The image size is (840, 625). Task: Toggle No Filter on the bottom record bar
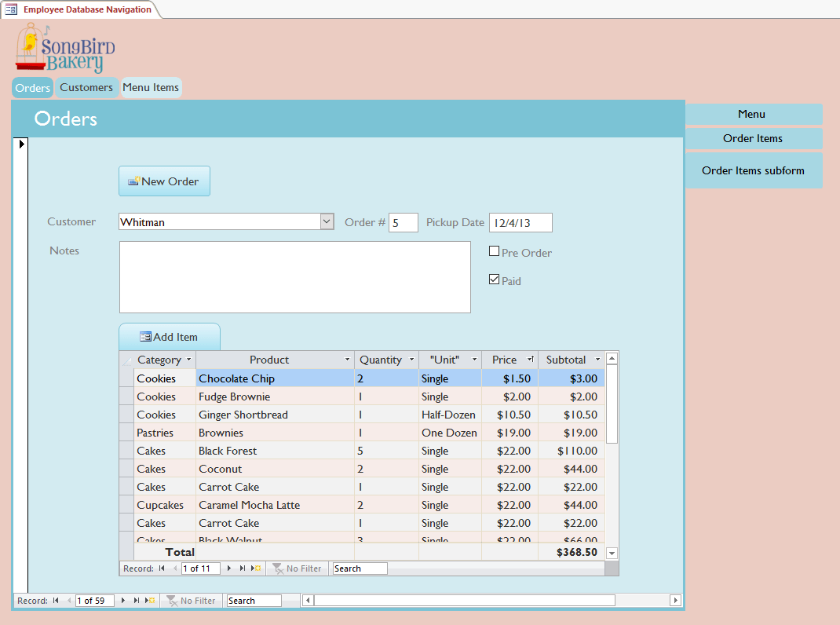pos(191,600)
